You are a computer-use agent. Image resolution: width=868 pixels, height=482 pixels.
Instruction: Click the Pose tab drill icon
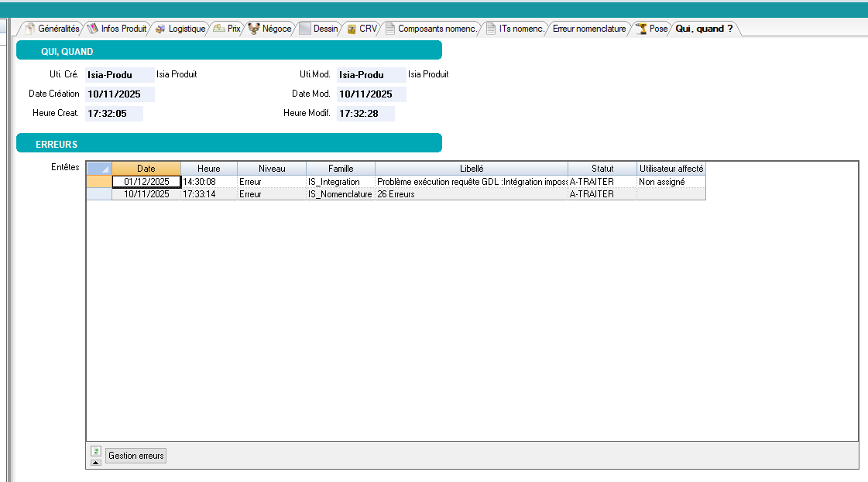(641, 29)
